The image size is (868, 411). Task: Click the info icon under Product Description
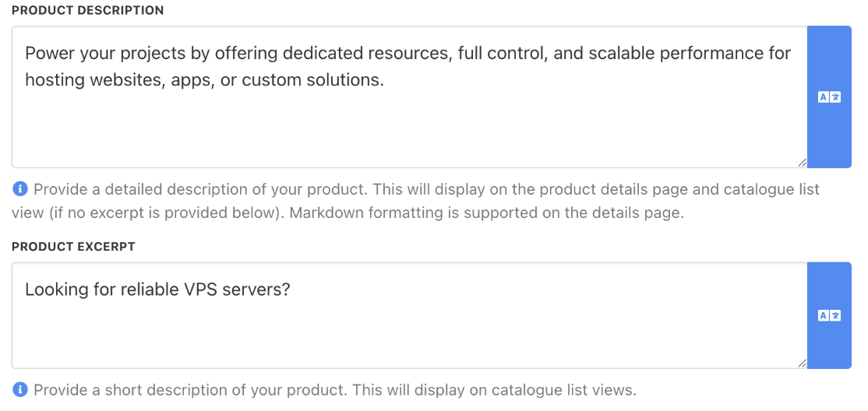click(x=20, y=189)
